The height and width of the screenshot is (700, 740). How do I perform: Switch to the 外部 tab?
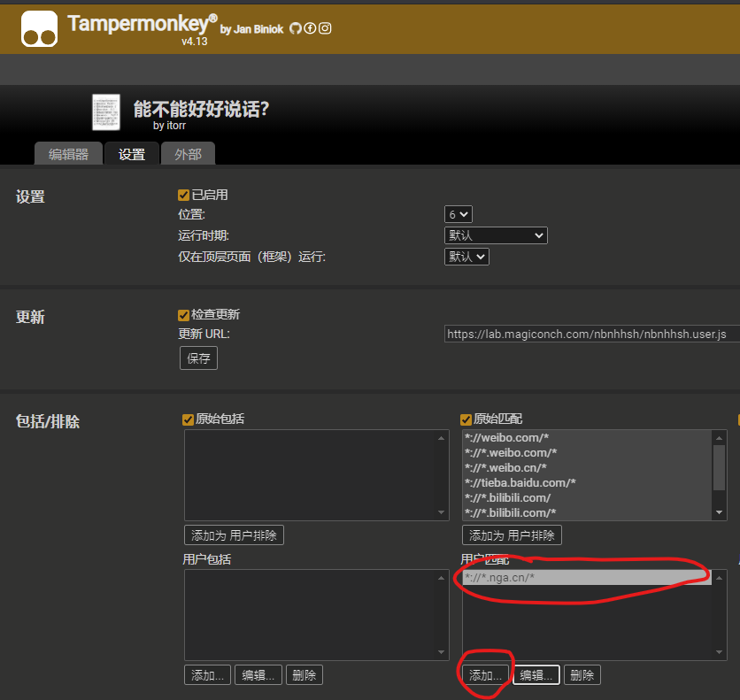point(188,153)
